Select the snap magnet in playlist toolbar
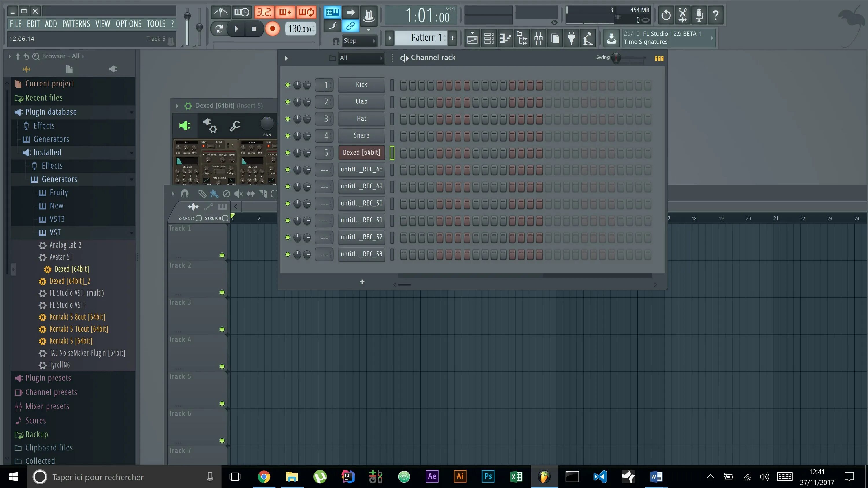Screen dimensions: 868x488 185,194
